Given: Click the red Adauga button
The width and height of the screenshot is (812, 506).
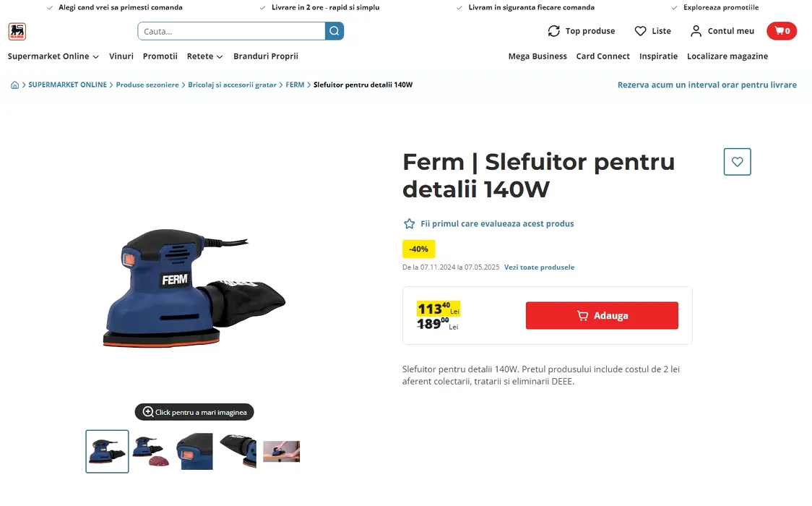Looking at the screenshot, I should pyautogui.click(x=602, y=315).
